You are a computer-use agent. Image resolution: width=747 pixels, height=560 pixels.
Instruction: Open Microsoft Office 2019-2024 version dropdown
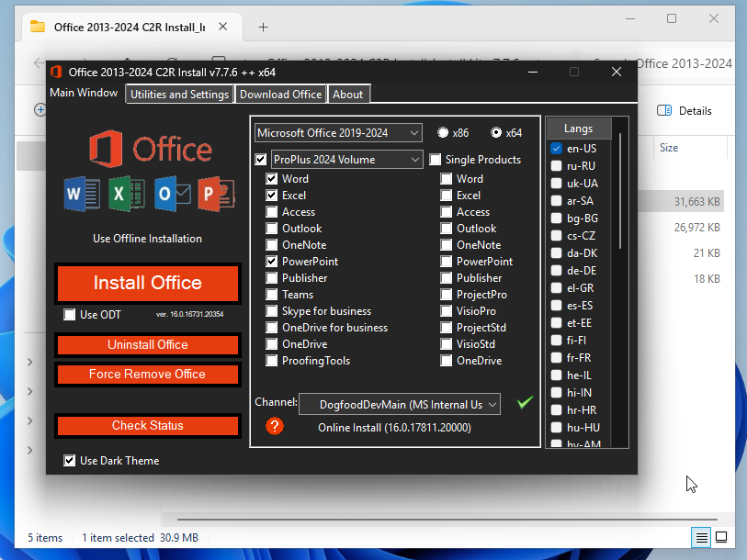[338, 133]
